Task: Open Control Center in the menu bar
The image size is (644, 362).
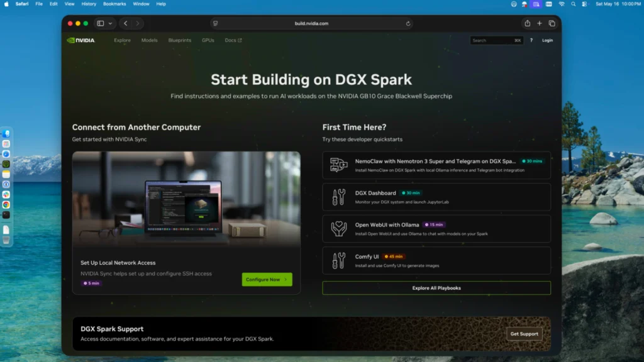Action: [x=584, y=4]
